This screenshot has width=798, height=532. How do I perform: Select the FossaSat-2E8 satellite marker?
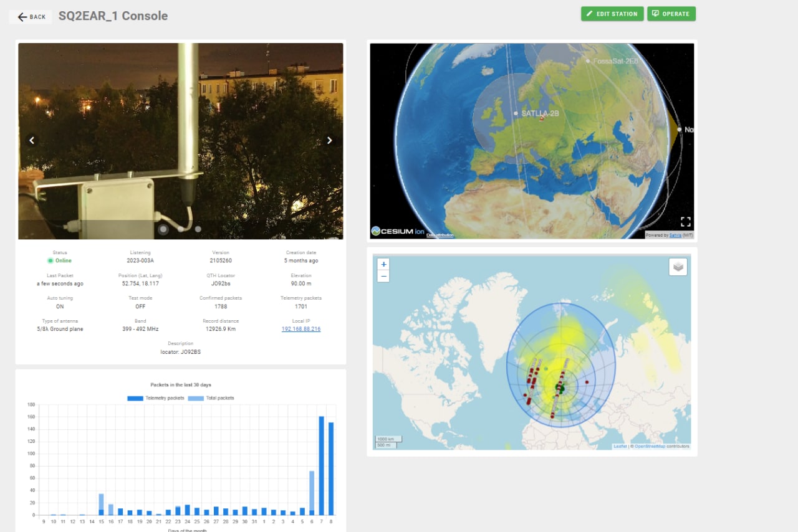(x=588, y=61)
